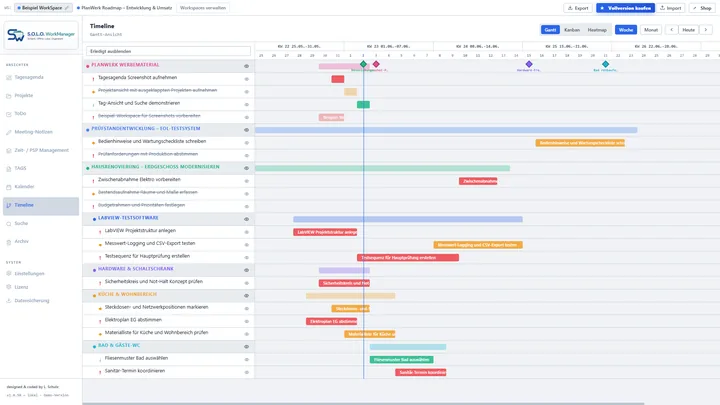Toggle eye icon for BAD & GÄSTE-WC row
The image size is (720, 405).
coord(246,347)
